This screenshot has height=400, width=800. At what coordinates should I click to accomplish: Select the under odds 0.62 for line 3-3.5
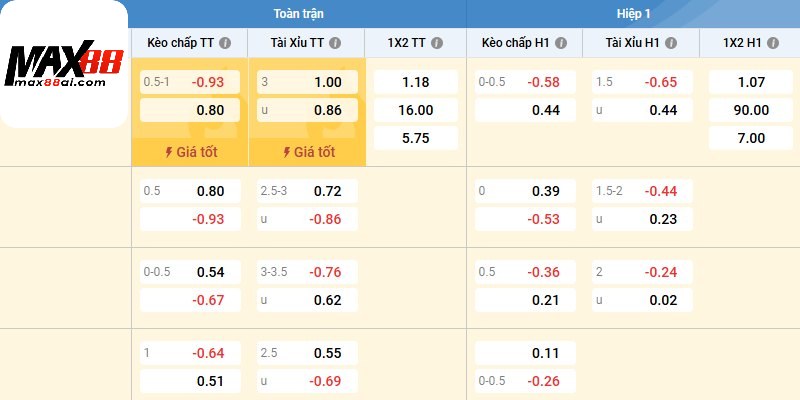coord(307,299)
